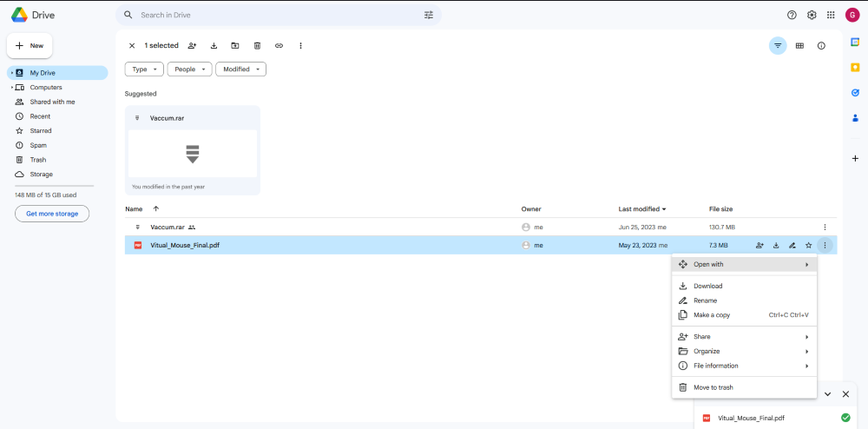The width and height of the screenshot is (868, 429).
Task: Open Shared with me in sidebar
Action: [x=57, y=102]
